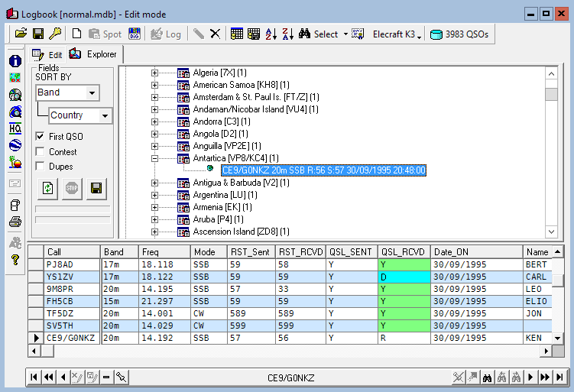Go to last record navigation button

(x=559, y=377)
